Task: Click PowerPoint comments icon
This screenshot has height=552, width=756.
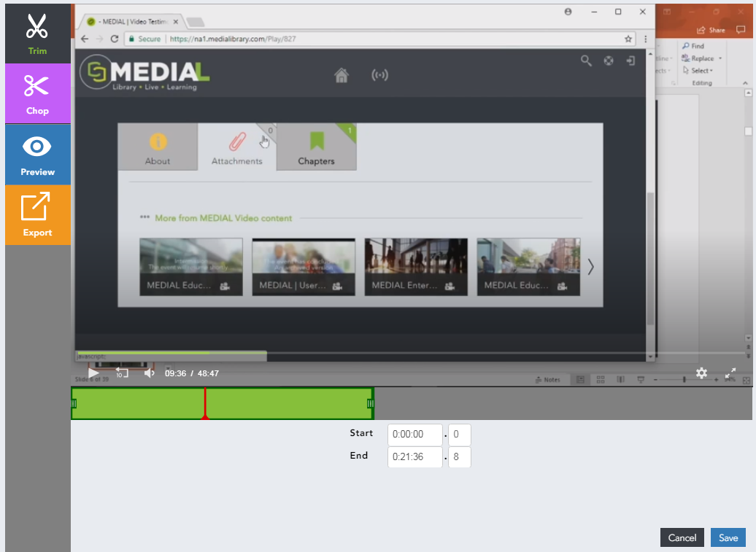Action: 741,30
